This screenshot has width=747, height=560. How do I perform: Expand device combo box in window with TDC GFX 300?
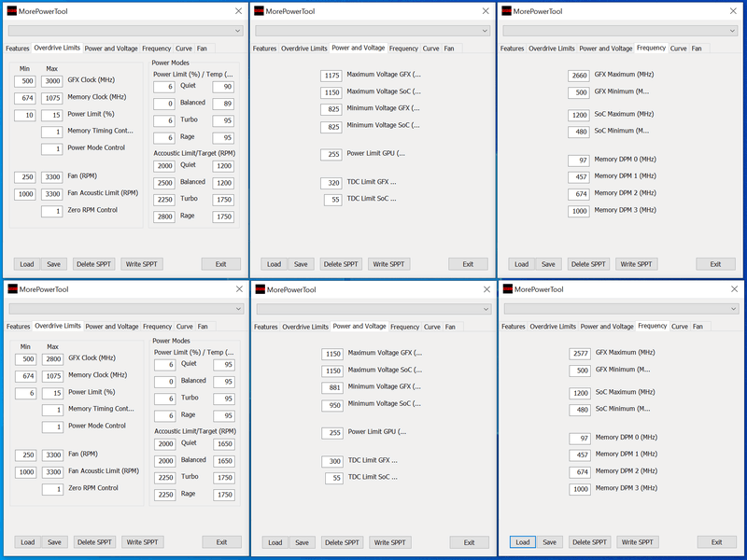(x=374, y=309)
